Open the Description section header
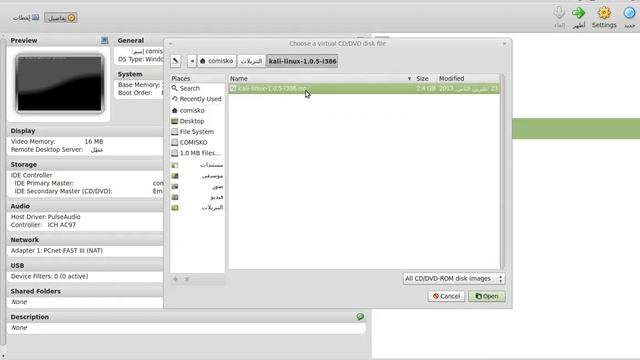The image size is (640, 360). pyautogui.click(x=29, y=317)
